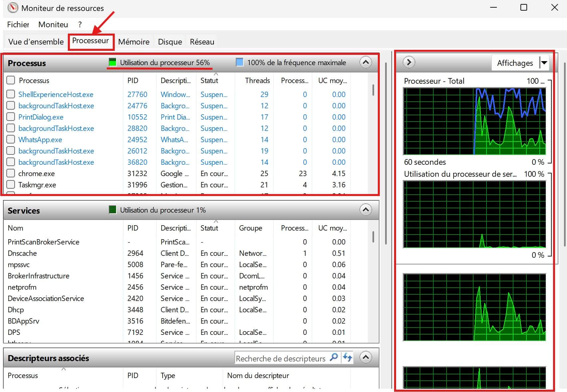The image size is (567, 392).
Task: Select the Dnscache service
Action: 22,253
